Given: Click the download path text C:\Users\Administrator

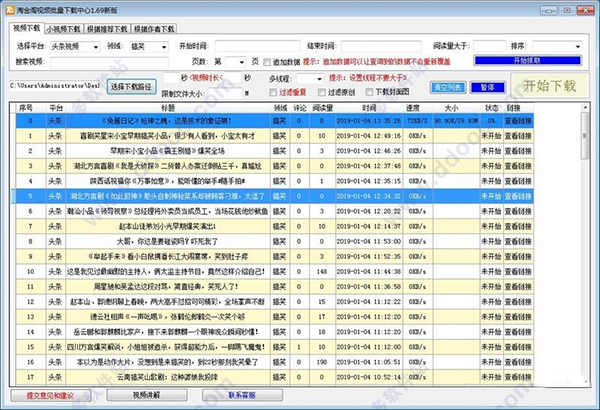Looking at the screenshot, I should pyautogui.click(x=54, y=86).
